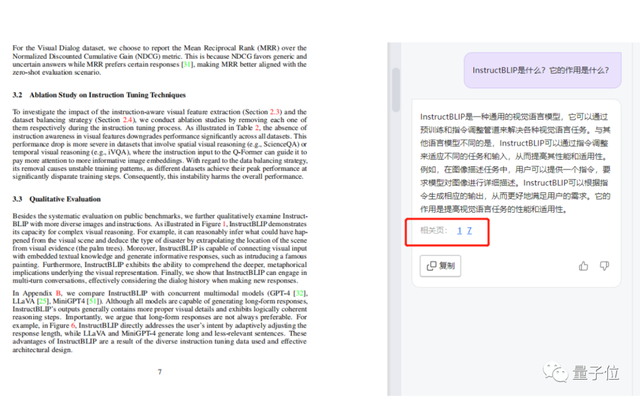Click citation link [31] in the paper

[187, 65]
